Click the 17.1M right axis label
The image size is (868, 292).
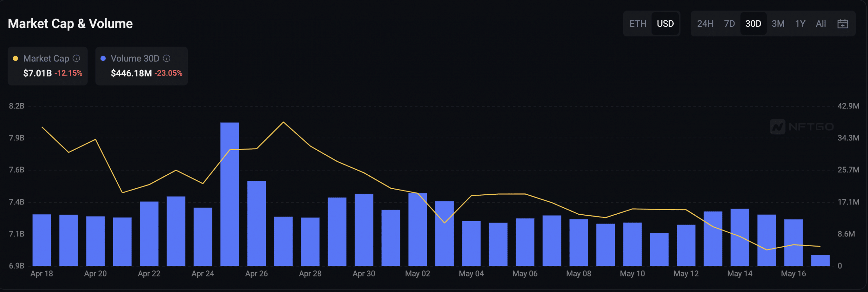point(848,202)
